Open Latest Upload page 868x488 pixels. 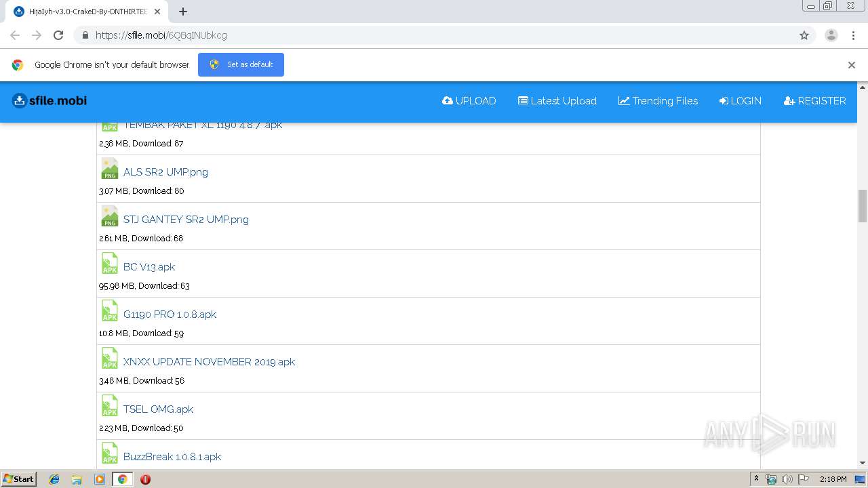pyautogui.click(x=557, y=101)
